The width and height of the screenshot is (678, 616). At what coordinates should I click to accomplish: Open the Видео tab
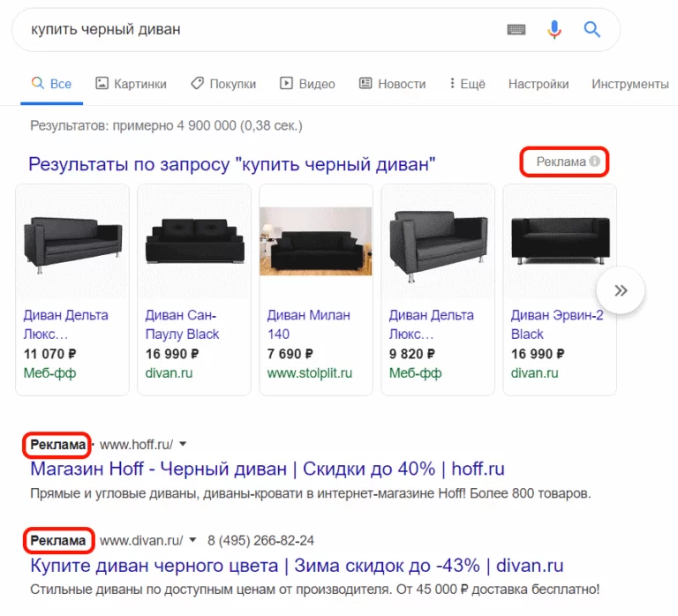click(x=307, y=84)
